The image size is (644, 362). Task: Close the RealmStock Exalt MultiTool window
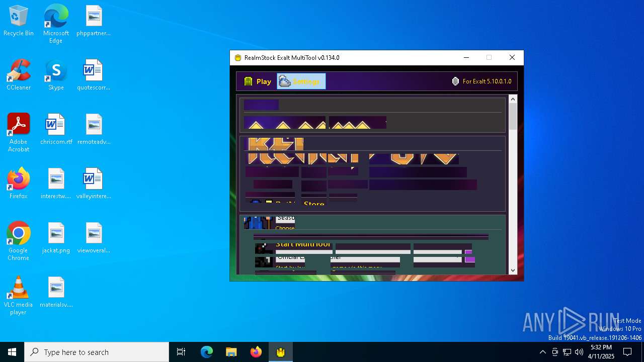[512, 57]
